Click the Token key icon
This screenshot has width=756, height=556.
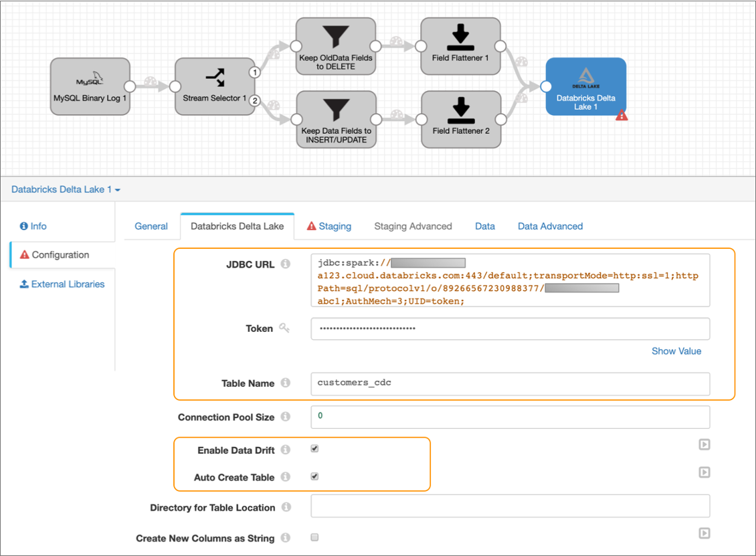pyautogui.click(x=284, y=328)
